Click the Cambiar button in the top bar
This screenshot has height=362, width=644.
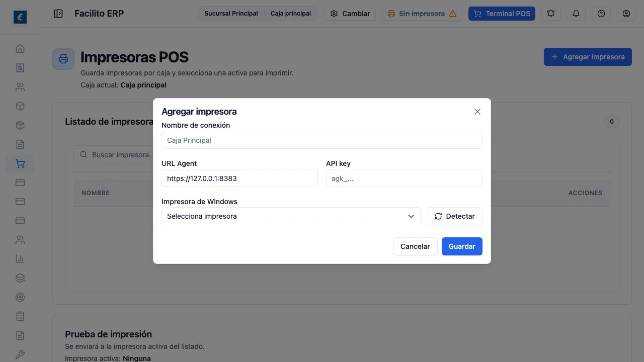(350, 14)
